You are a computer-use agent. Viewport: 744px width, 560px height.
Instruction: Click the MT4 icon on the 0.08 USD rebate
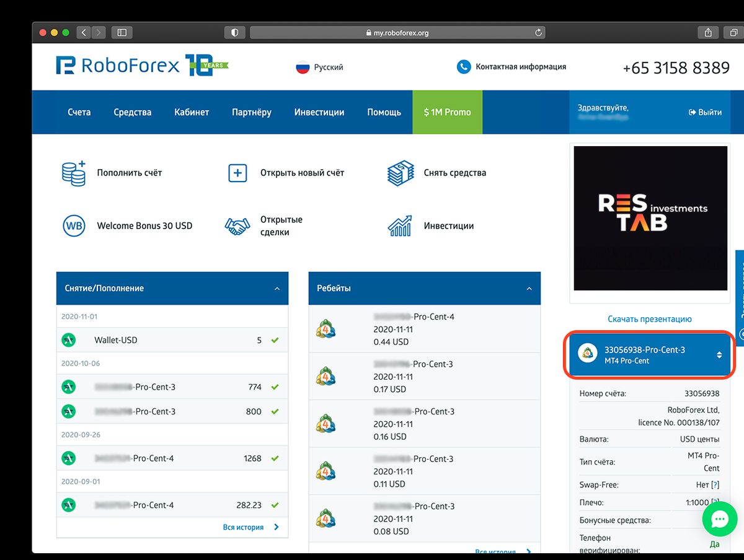[x=325, y=518]
